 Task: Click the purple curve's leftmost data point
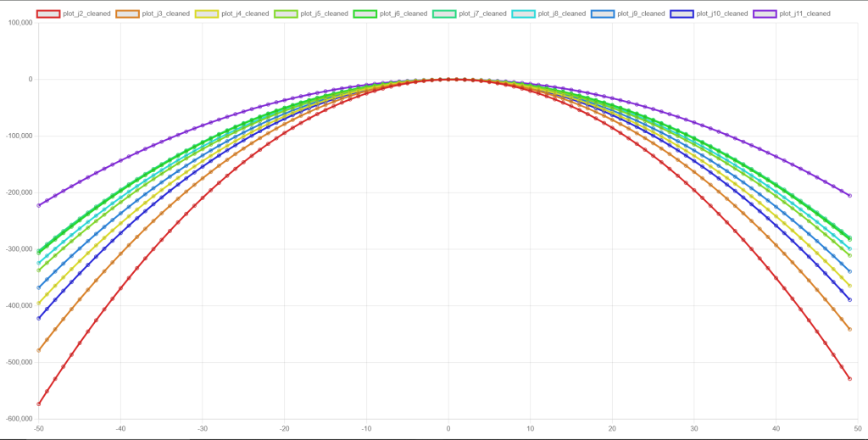39,205
